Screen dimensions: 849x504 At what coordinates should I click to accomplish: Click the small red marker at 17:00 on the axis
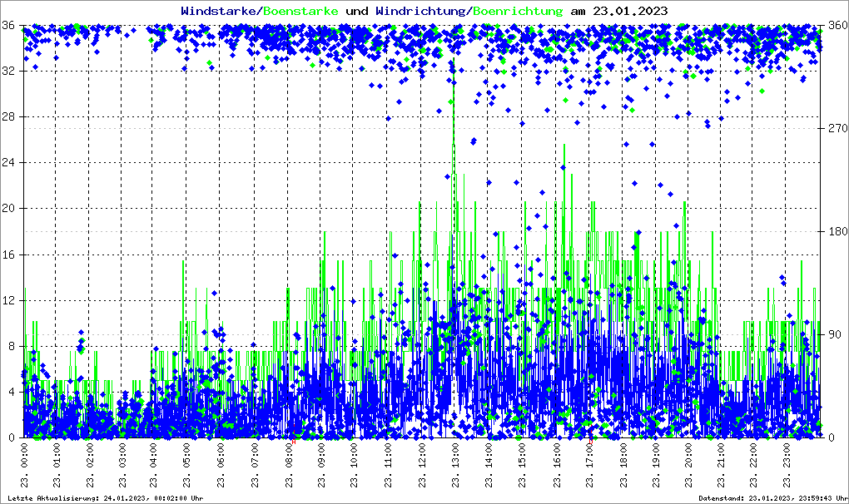point(591,442)
